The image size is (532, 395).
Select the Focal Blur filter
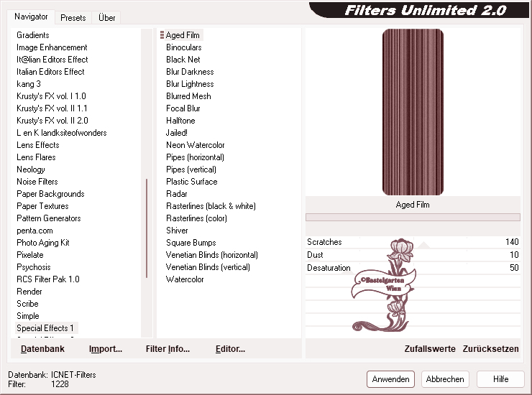point(183,108)
